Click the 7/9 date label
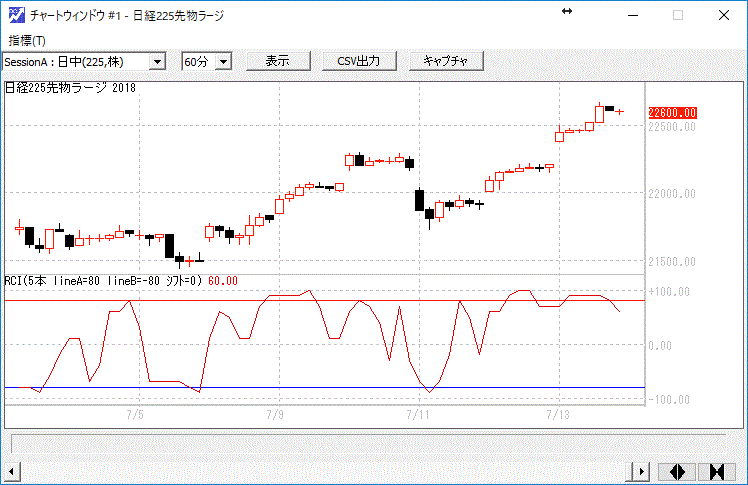 [275, 414]
